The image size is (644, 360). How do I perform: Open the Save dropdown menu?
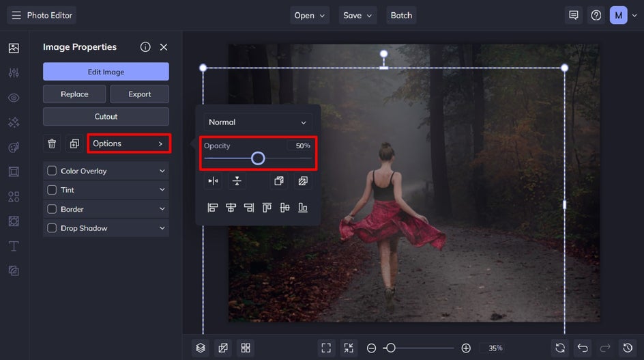click(358, 15)
